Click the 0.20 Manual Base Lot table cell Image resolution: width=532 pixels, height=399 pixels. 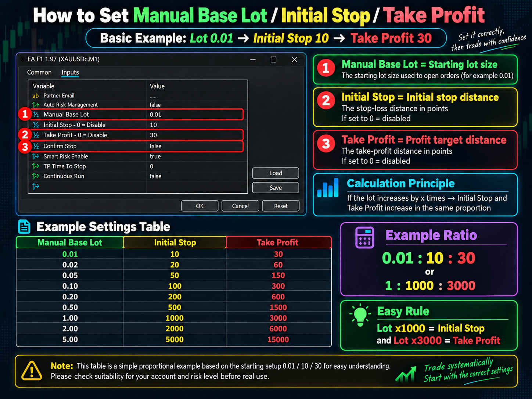pos(70,297)
